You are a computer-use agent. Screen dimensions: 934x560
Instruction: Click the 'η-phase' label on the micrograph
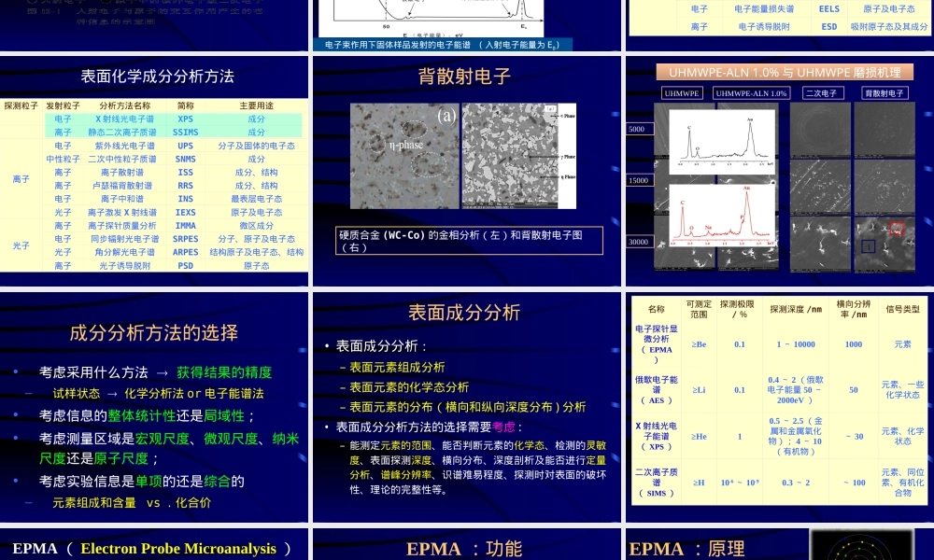click(x=406, y=145)
